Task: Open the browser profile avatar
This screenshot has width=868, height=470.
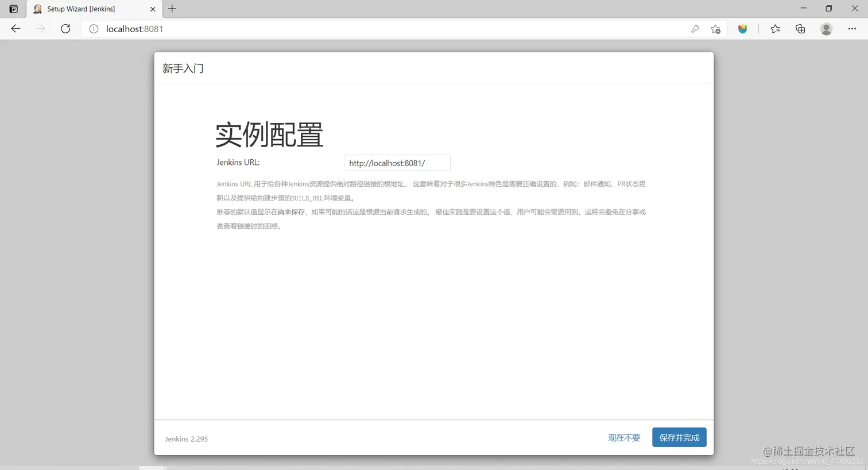Action: pyautogui.click(x=826, y=29)
